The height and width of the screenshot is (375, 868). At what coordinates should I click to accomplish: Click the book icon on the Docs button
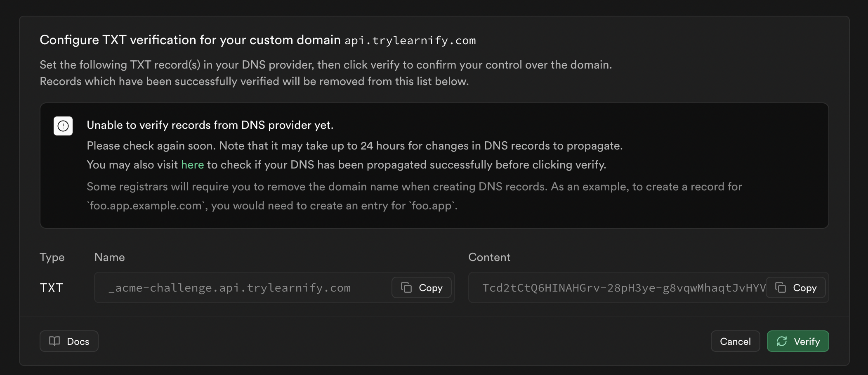click(54, 341)
